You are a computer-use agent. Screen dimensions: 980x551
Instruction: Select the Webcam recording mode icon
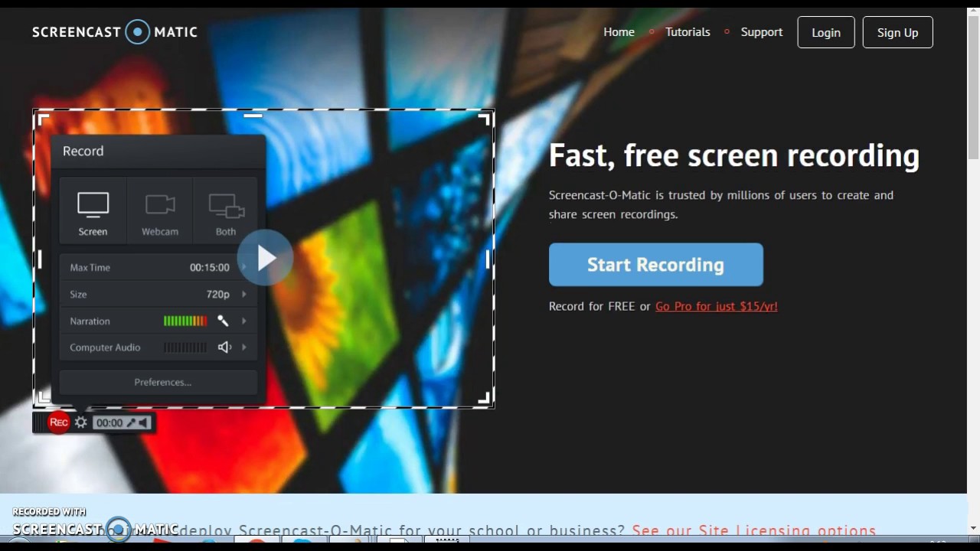click(x=160, y=205)
